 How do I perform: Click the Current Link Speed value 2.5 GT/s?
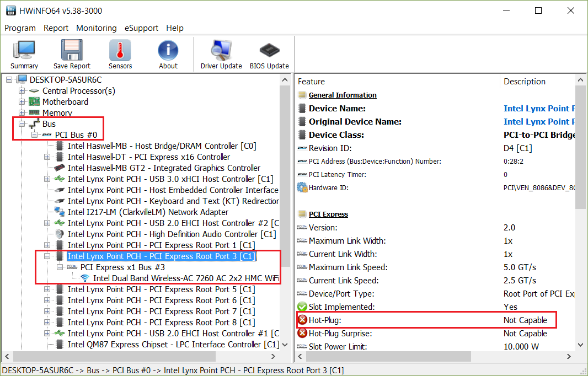(520, 281)
